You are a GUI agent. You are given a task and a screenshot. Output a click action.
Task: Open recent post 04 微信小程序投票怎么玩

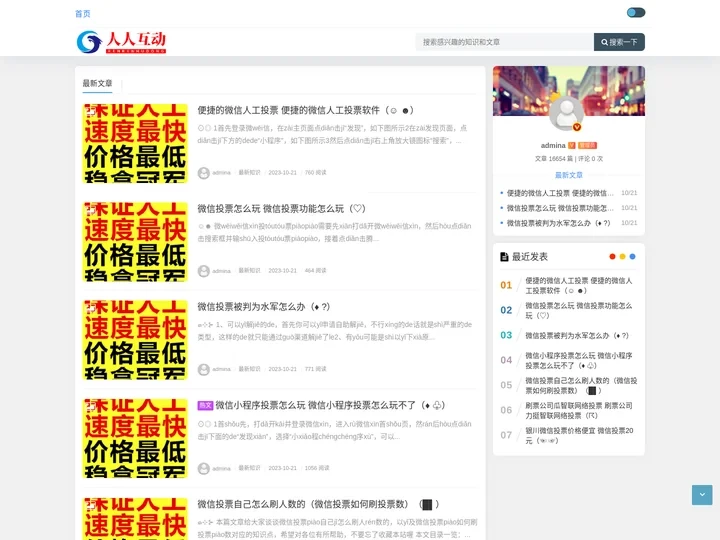click(x=579, y=360)
